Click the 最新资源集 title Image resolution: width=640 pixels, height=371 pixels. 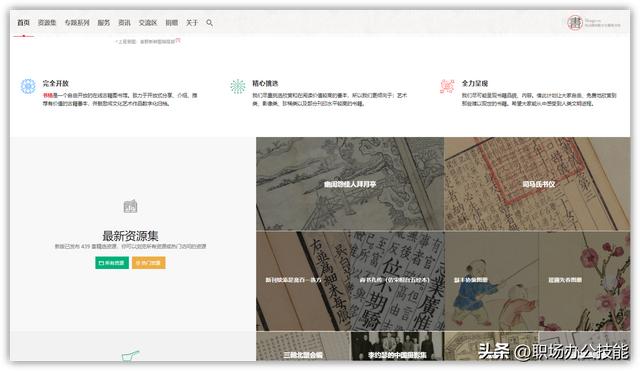point(130,236)
